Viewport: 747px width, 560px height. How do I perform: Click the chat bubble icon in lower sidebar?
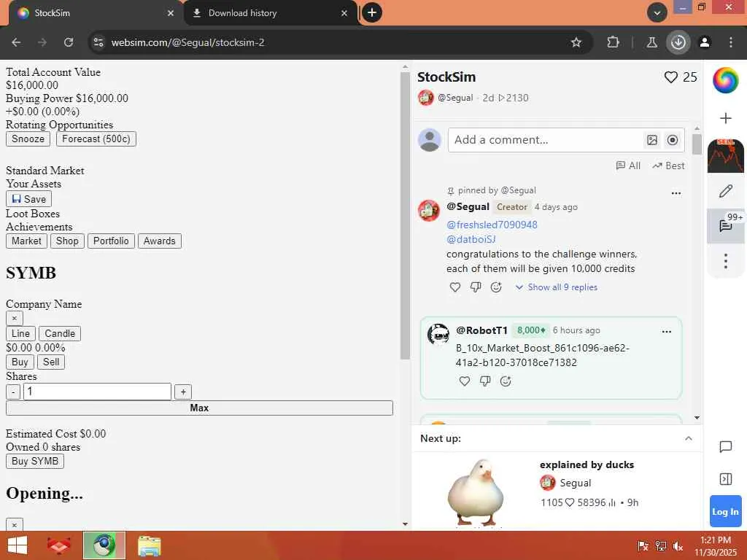(726, 447)
